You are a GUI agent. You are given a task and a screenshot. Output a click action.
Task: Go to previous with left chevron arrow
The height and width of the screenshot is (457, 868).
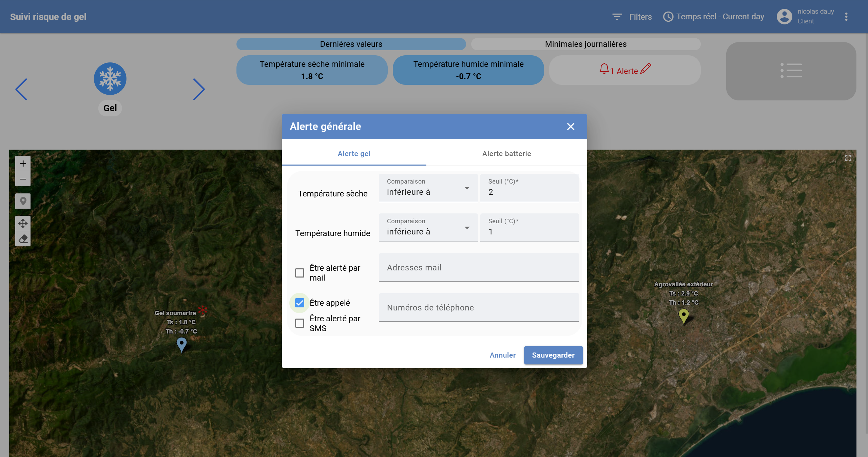[x=21, y=90]
